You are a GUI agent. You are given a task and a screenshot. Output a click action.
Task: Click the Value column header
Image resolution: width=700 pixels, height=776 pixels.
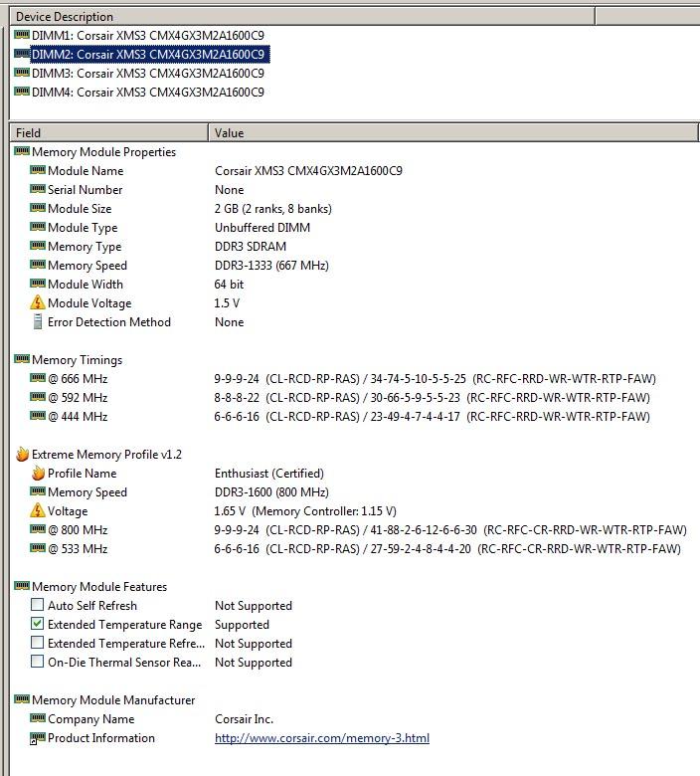click(x=453, y=132)
